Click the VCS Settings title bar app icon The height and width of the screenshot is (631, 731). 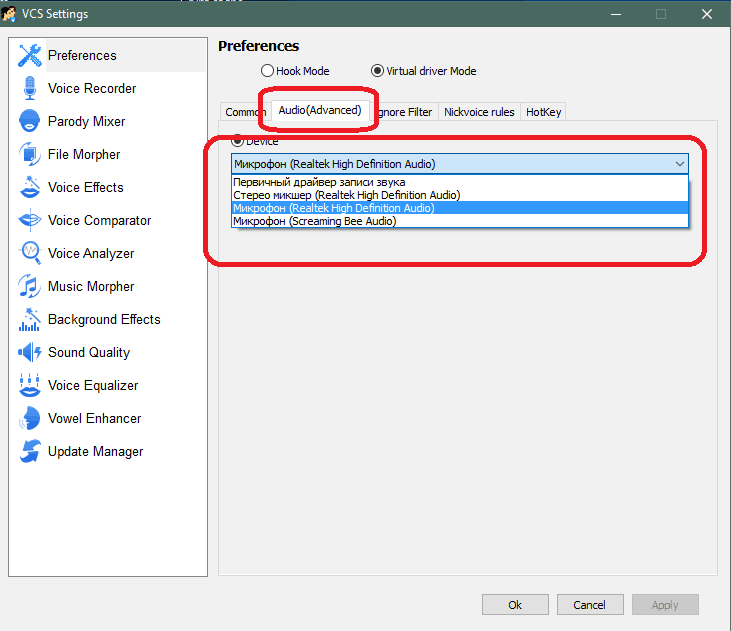tap(9, 13)
